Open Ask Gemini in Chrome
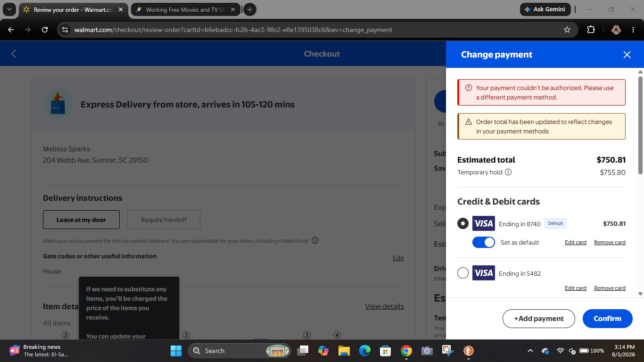The image size is (644, 362). point(545,9)
